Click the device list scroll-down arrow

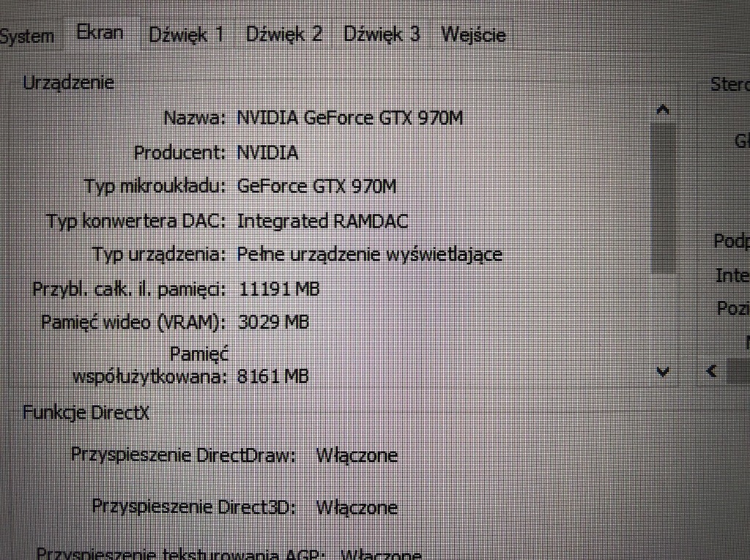pos(662,371)
